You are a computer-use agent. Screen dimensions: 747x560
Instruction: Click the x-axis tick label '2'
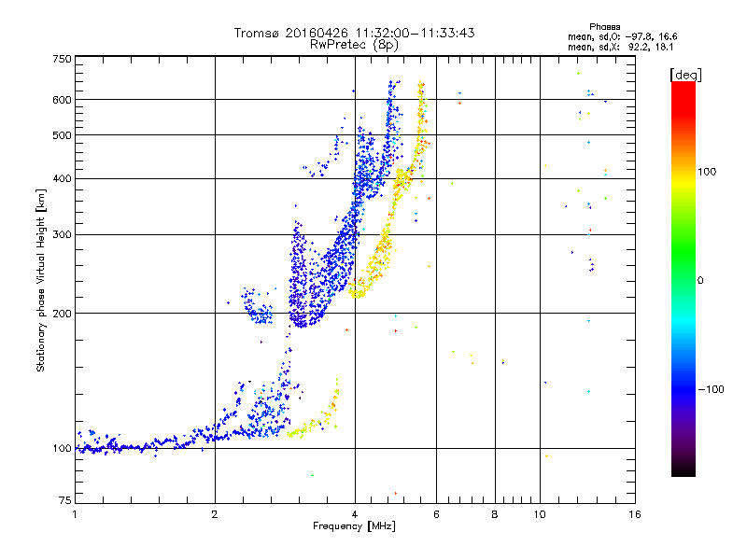(x=215, y=514)
